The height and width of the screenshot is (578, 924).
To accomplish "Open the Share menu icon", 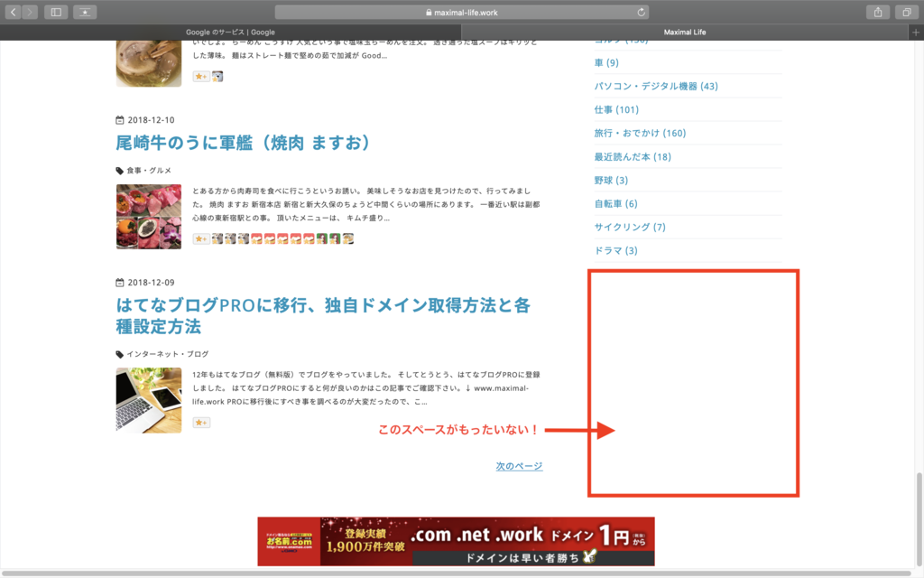I will 878,12.
